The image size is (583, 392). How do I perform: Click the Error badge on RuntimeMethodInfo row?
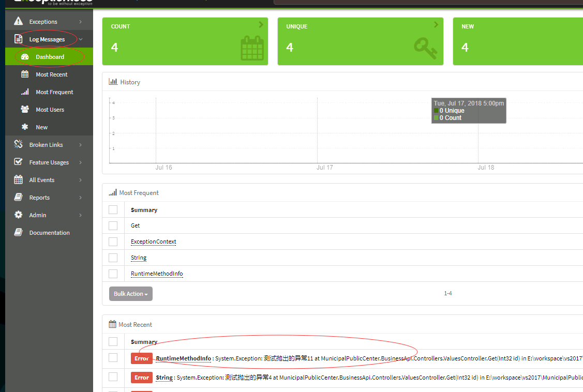click(142, 358)
